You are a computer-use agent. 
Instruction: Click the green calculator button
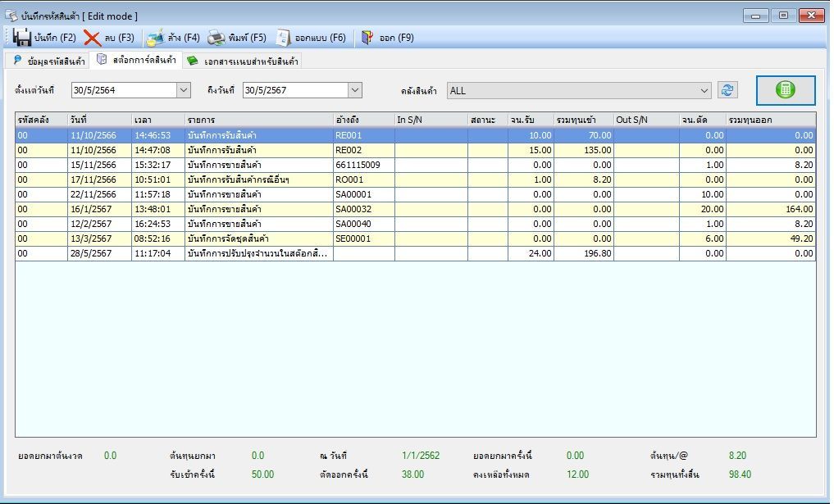pyautogui.click(x=785, y=90)
